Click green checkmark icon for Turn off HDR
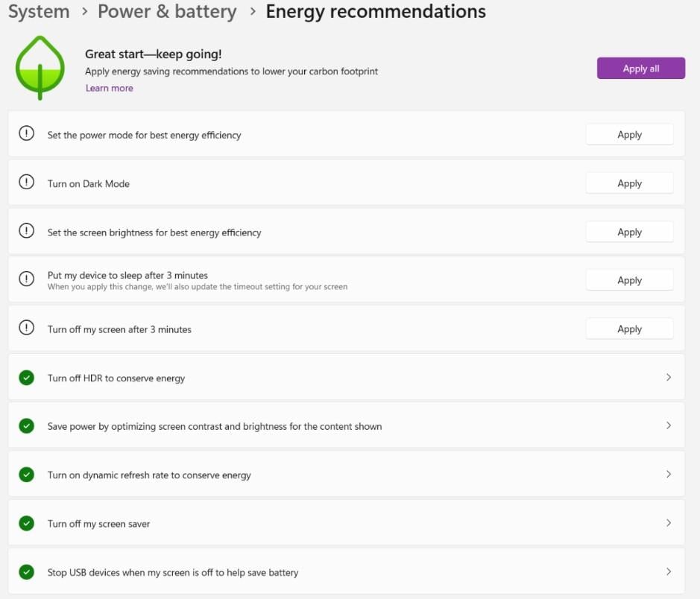This screenshot has height=599, width=700. 26,378
